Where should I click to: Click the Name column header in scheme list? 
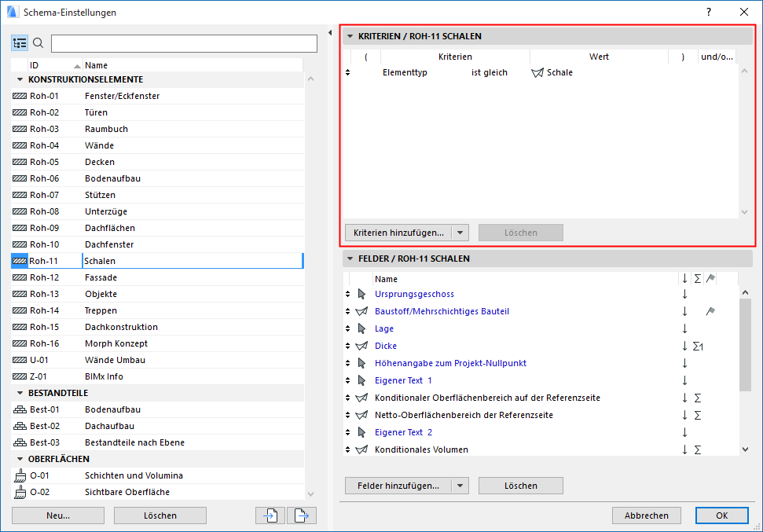tap(193, 65)
